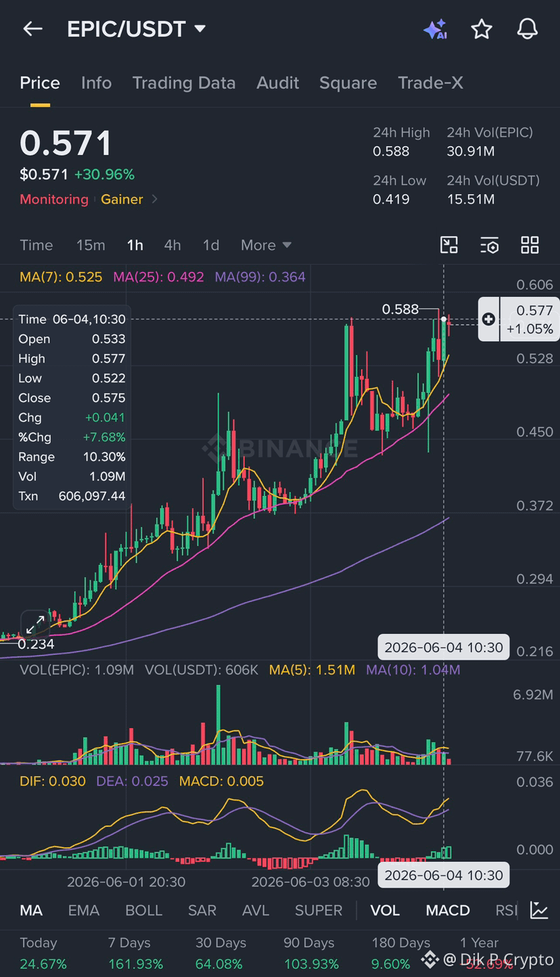560x977 pixels.
Task: Toggle the EMA indicator
Action: 84,910
